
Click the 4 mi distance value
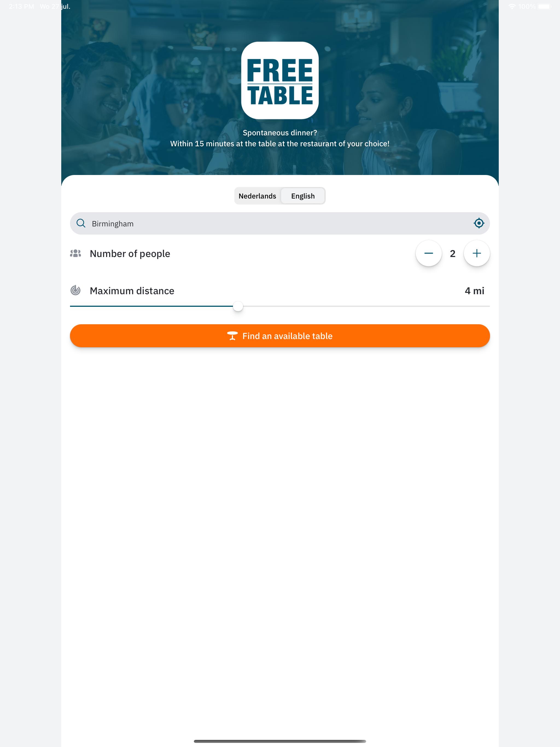(474, 291)
